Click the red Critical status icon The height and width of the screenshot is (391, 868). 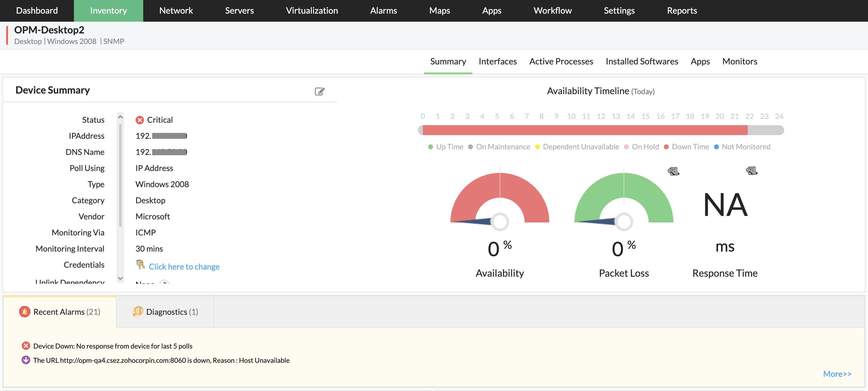[140, 120]
